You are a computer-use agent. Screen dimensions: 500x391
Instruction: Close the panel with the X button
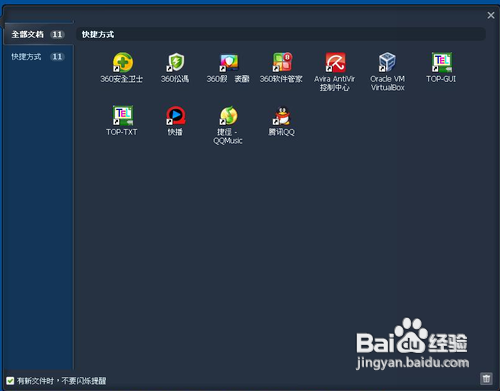[491, 15]
